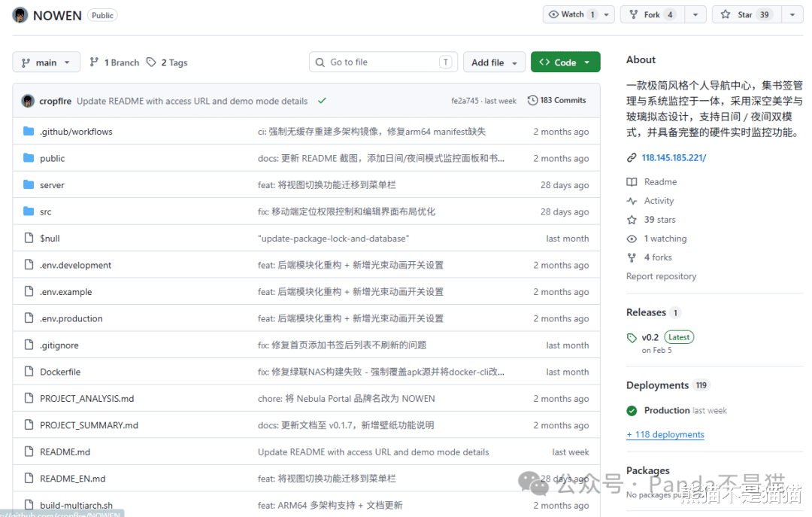Open the .github/workflows folder icon
812x517 pixels.
coord(29,131)
